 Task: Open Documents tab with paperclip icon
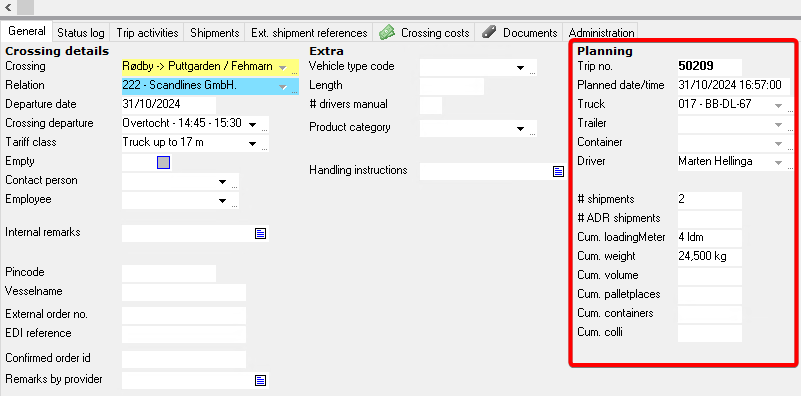coord(519,33)
